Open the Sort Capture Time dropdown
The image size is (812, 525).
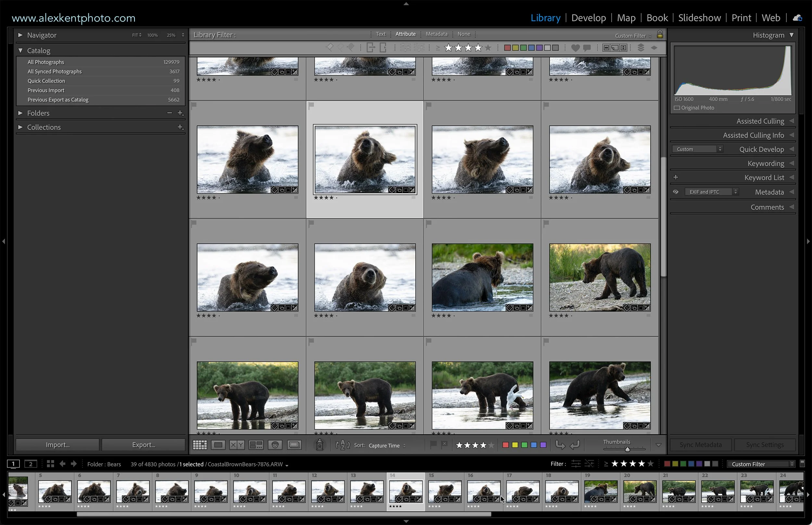pyautogui.click(x=387, y=445)
